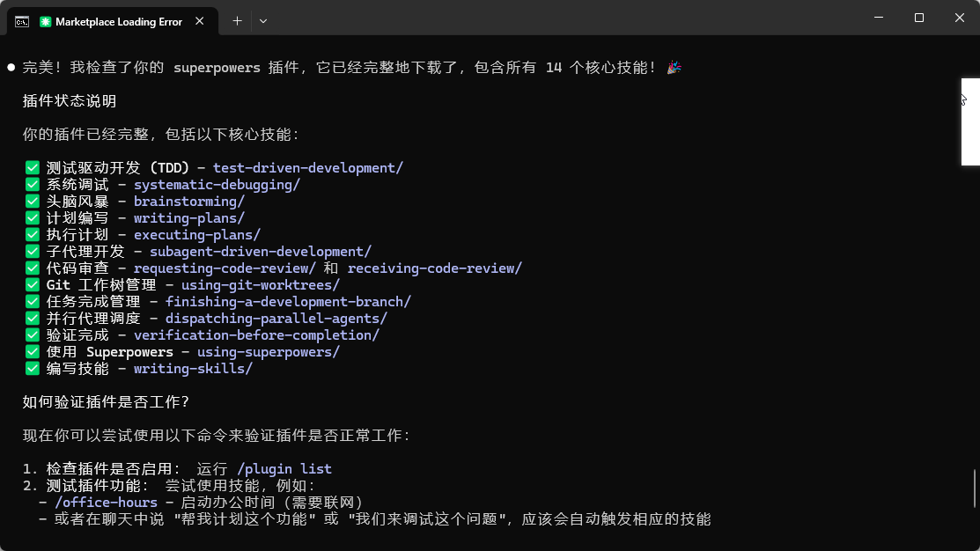
Task: Click the writing-skills/ path
Action: 193,369
